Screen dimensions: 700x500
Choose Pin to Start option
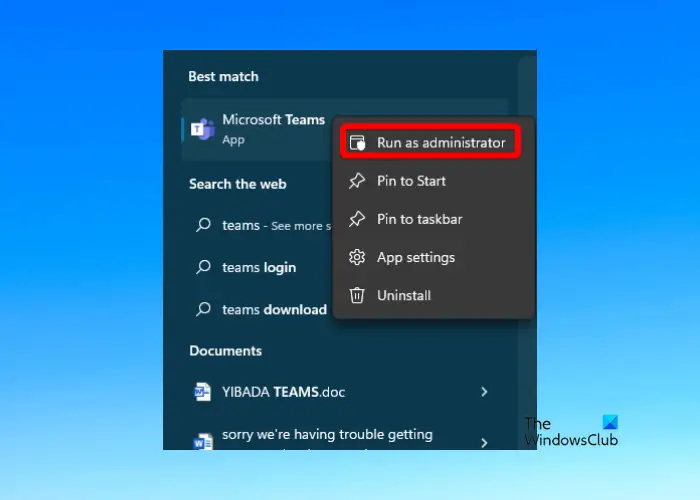pos(433,181)
